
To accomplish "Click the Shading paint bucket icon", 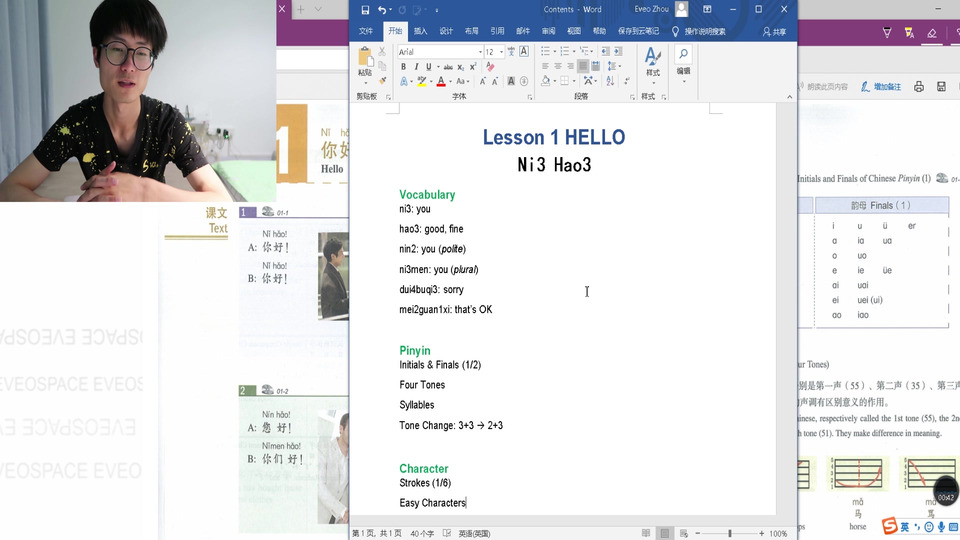I will [546, 81].
